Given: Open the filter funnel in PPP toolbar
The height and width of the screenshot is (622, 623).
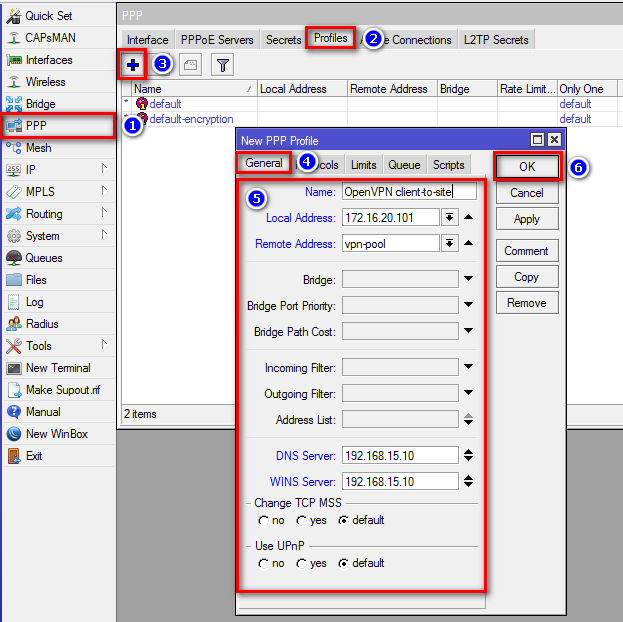Looking at the screenshot, I should click(x=223, y=64).
